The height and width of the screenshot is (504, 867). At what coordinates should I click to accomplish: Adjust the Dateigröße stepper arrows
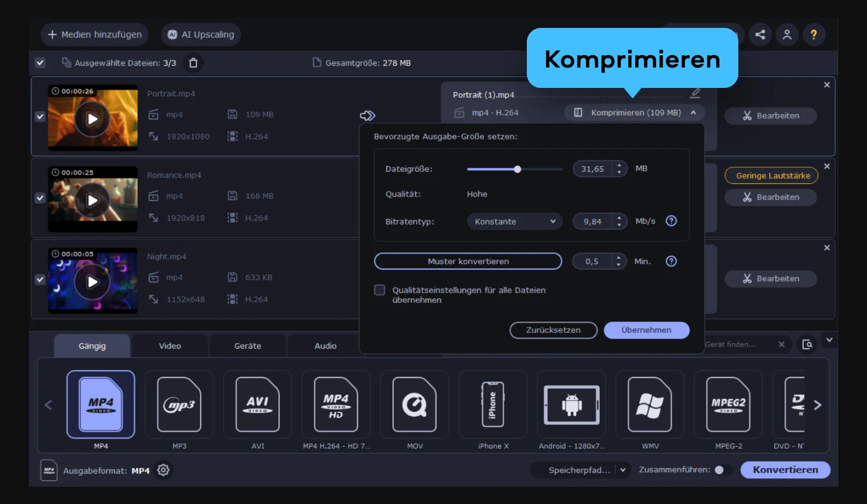point(619,169)
